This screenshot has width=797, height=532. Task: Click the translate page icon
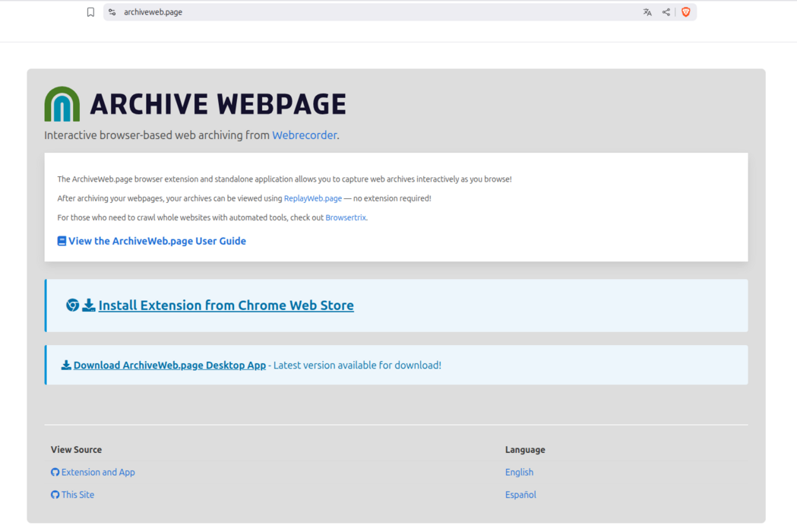[647, 12]
